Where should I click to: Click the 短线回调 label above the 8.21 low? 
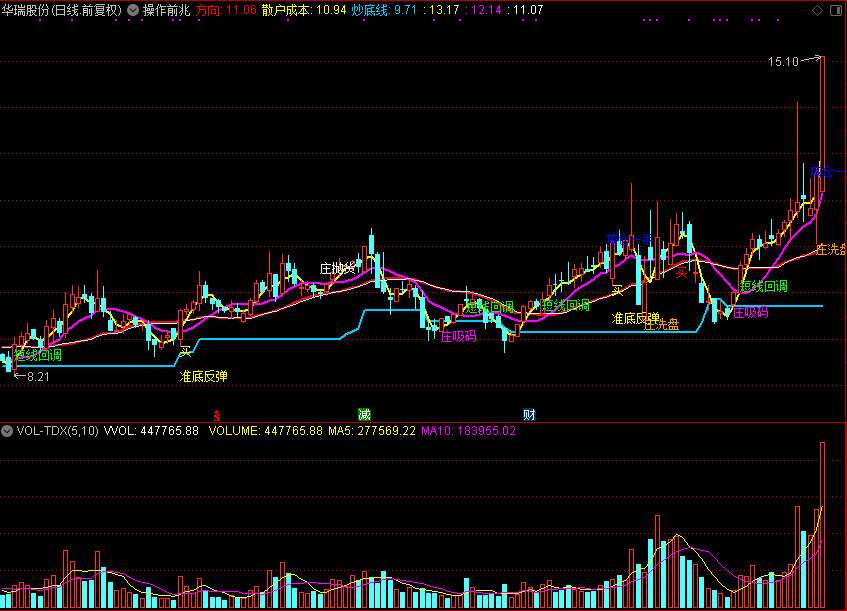(38, 355)
